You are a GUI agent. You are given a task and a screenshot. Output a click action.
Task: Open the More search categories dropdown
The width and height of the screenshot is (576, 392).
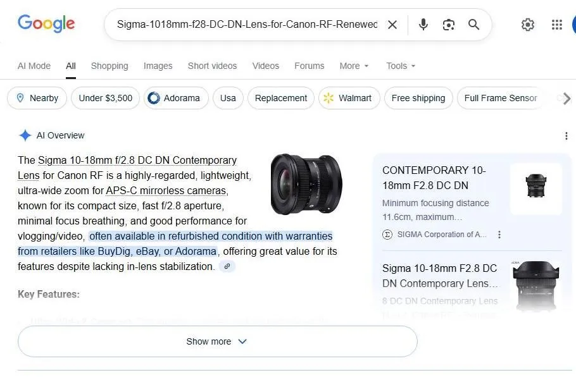coord(353,66)
